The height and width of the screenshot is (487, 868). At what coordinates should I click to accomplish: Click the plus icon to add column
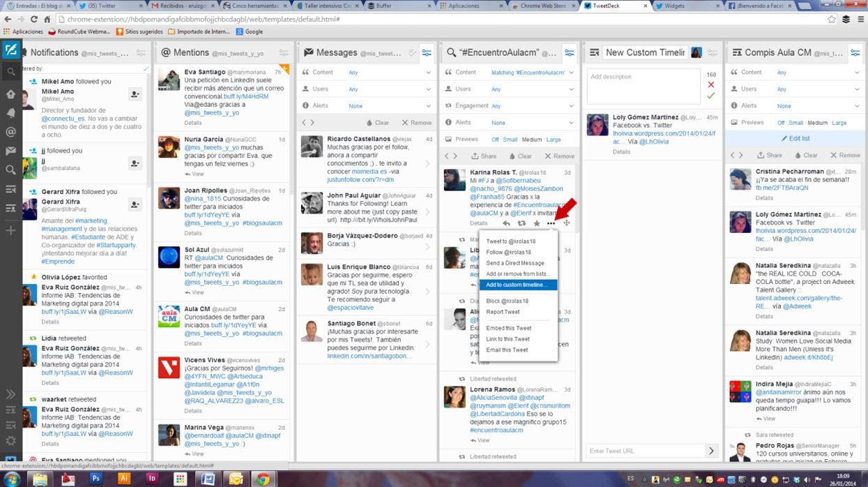10,230
